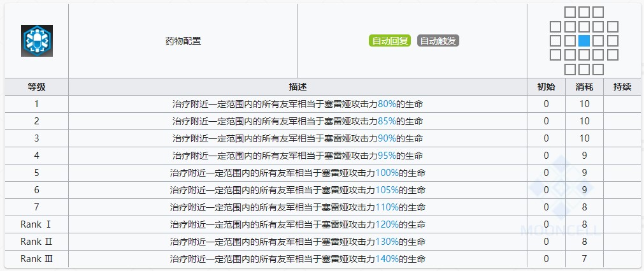Click the level 4 row label
The width and height of the screenshot is (644, 271).
tap(36, 156)
